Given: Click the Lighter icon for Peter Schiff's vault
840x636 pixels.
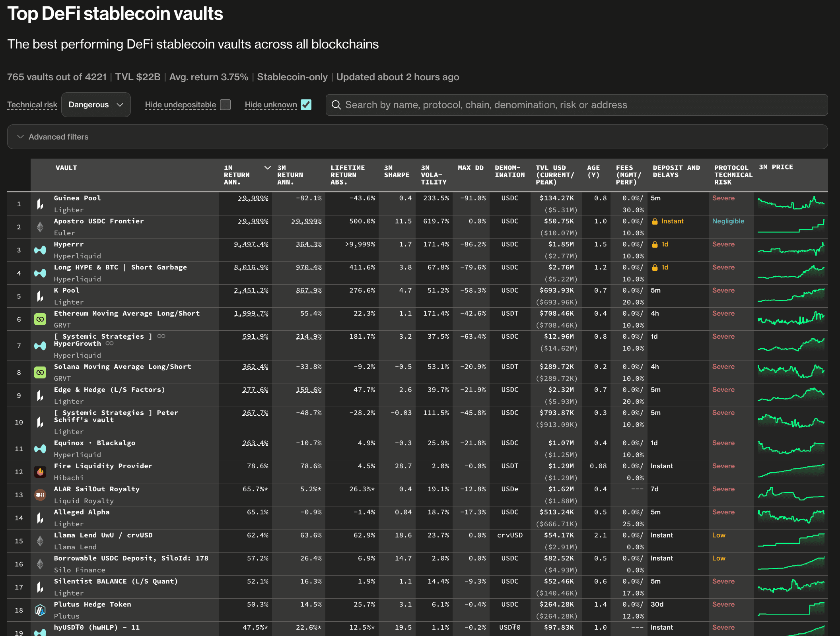Looking at the screenshot, I should coord(40,422).
